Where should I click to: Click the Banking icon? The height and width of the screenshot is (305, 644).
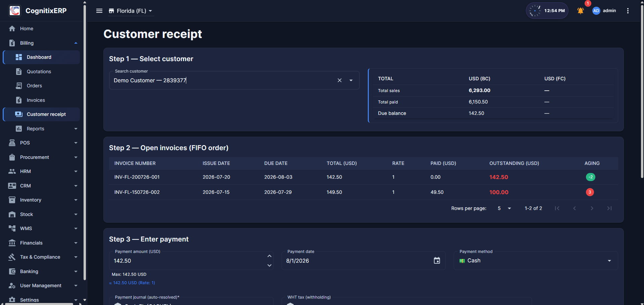tap(12, 271)
